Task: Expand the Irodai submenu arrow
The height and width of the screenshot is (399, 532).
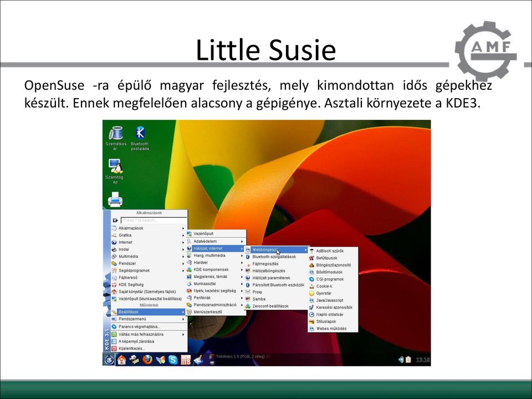Action: (x=183, y=249)
